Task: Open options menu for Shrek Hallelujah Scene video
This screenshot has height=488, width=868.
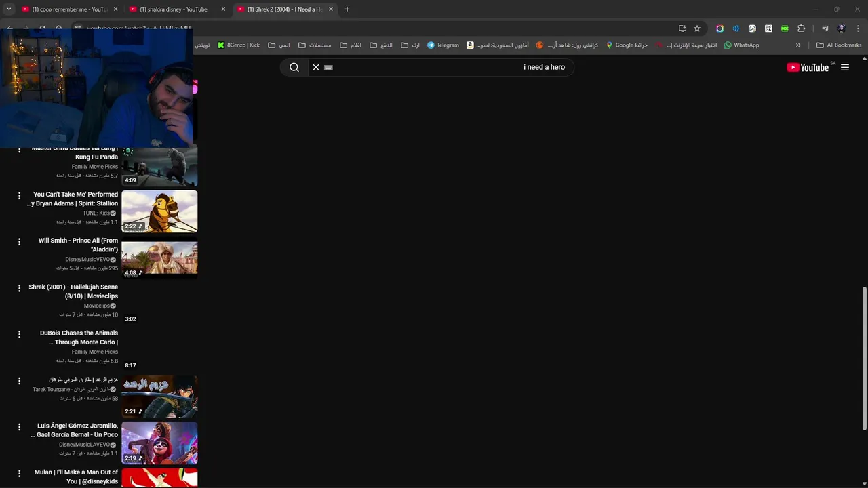Action: (x=19, y=288)
